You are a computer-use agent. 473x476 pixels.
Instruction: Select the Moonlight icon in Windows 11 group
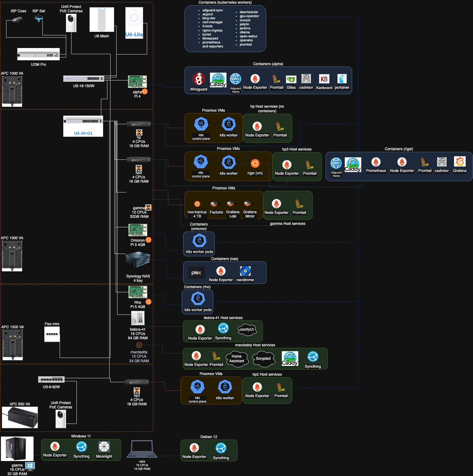click(x=104, y=447)
